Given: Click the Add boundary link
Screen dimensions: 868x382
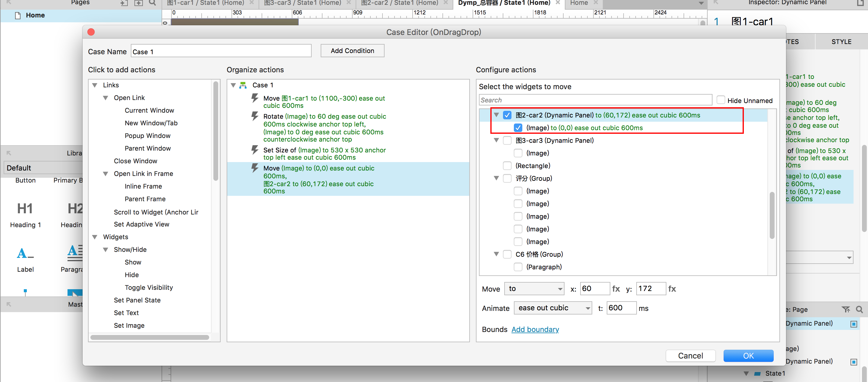Looking at the screenshot, I should point(535,330).
